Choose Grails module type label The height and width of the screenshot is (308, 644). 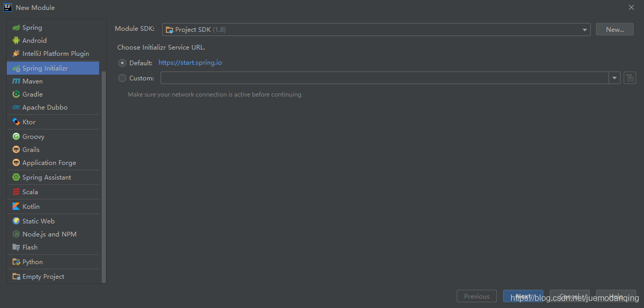click(x=31, y=150)
